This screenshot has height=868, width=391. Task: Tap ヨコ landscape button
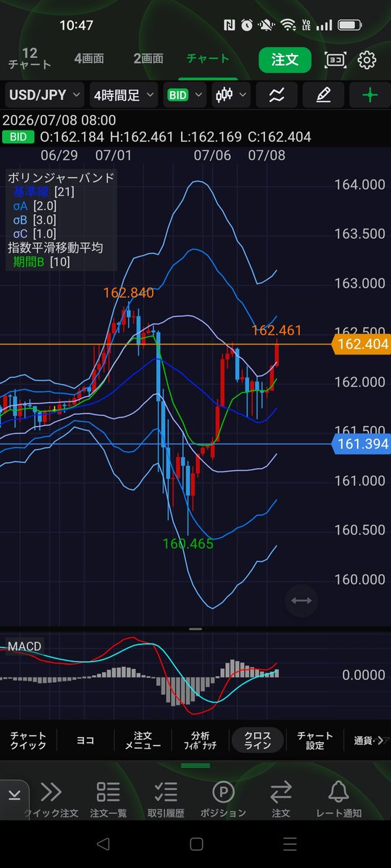point(85,740)
